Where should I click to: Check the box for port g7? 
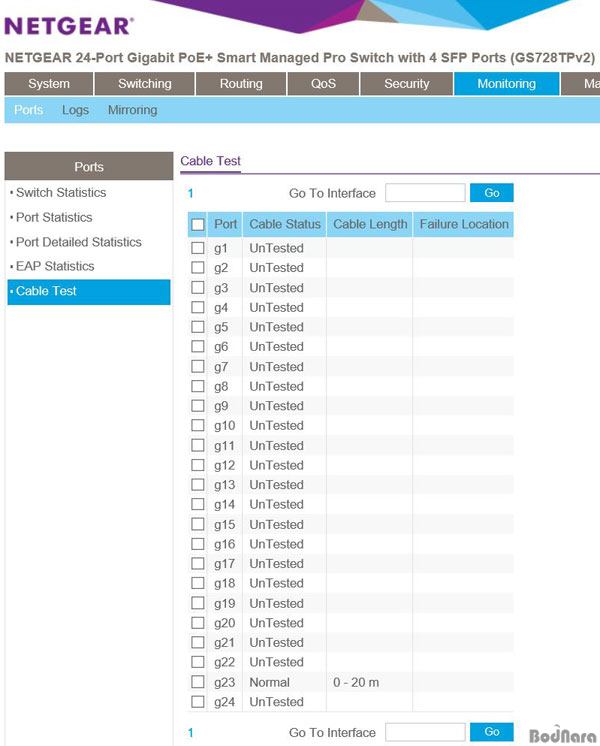tap(197, 366)
